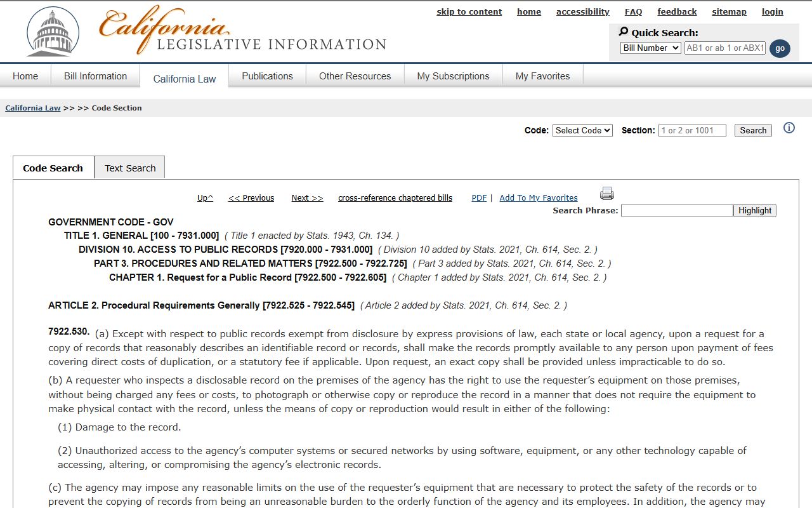Open the info help icon beside Search
This screenshot has height=508, width=812.
(789, 128)
